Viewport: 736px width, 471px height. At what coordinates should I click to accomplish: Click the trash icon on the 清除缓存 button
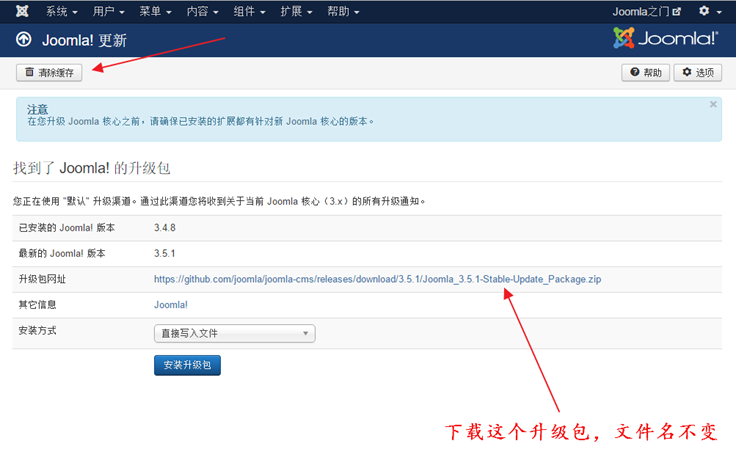point(29,72)
